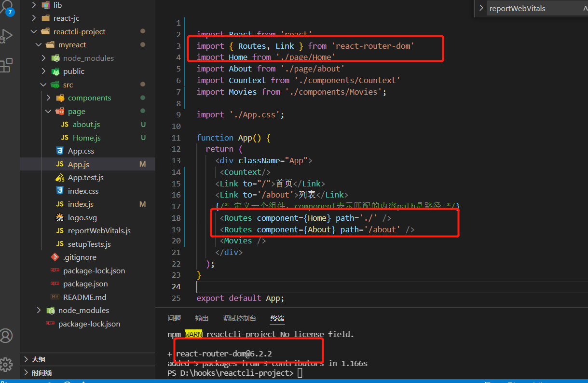Expand node_modules folder under myreact
588x383 pixels.
43,58
